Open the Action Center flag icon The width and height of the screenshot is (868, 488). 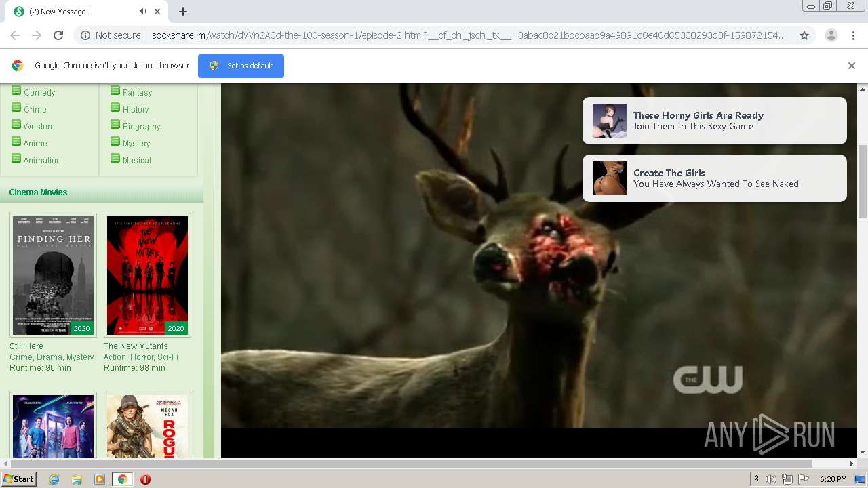(804, 479)
